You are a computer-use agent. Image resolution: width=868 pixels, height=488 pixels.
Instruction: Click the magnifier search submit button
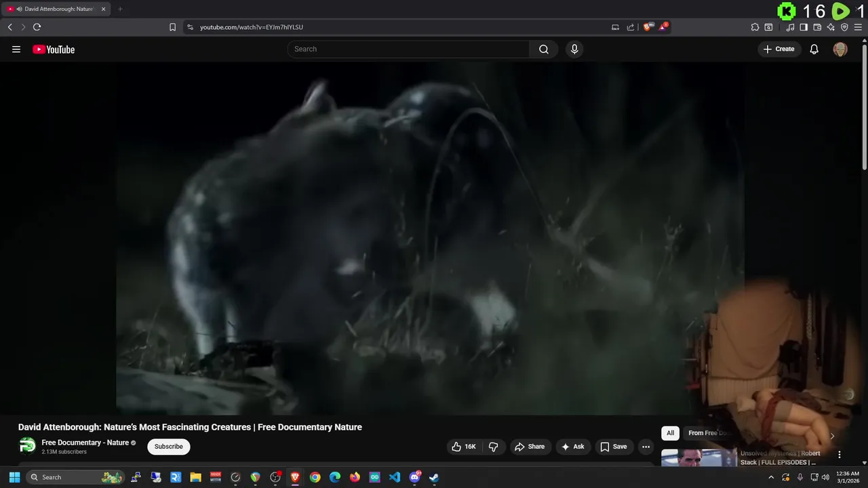tap(544, 49)
